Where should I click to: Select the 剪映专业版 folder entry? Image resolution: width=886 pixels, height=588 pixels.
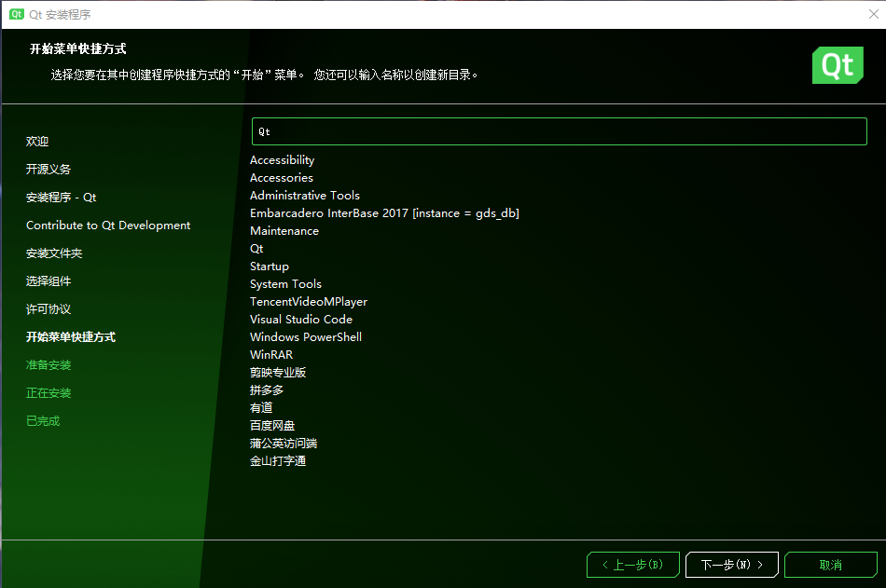(278, 373)
